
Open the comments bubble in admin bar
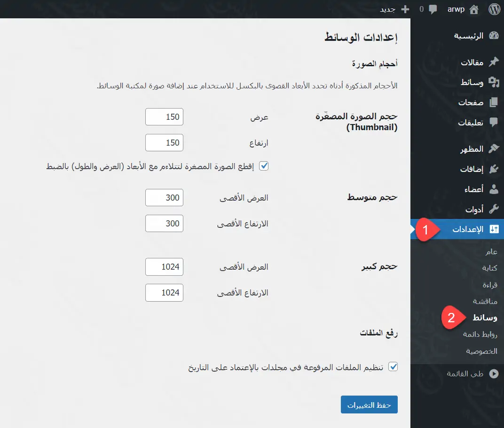pos(433,9)
